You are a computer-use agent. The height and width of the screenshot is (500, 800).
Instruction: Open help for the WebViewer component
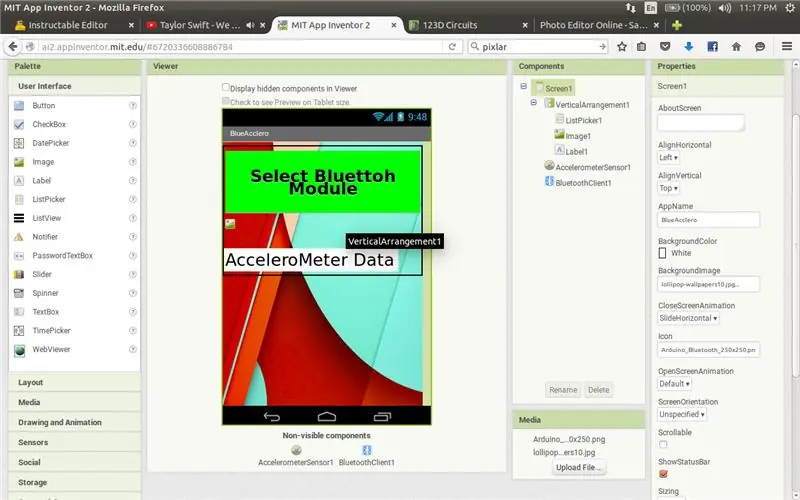coord(133,349)
